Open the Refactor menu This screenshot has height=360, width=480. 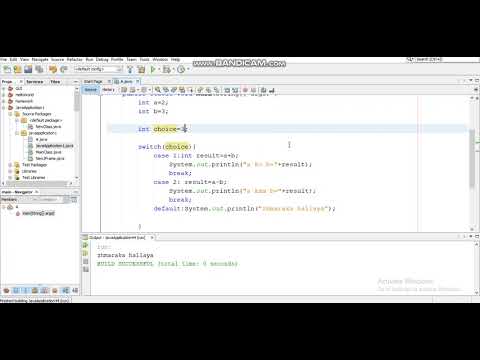click(75, 60)
